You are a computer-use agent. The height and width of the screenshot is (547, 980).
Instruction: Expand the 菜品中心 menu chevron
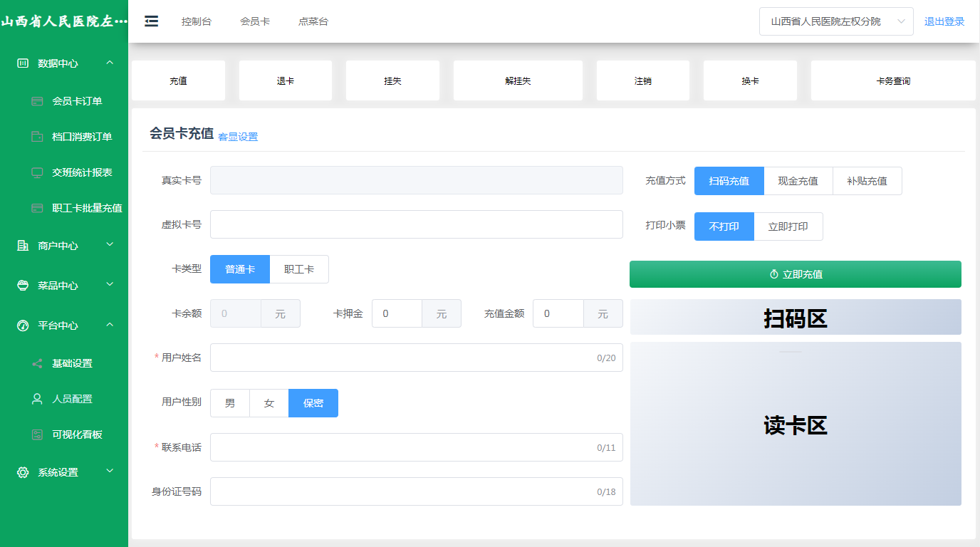[x=110, y=285]
